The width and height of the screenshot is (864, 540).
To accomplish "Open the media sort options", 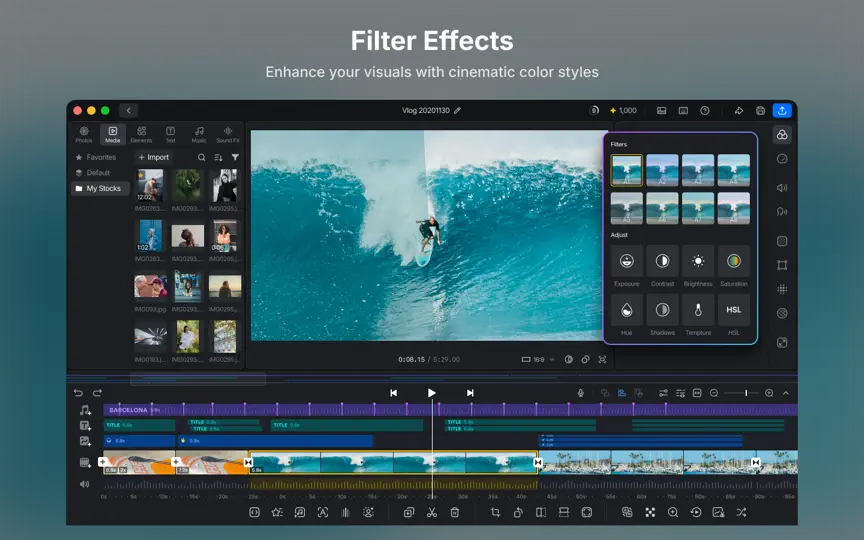I will coord(218,157).
